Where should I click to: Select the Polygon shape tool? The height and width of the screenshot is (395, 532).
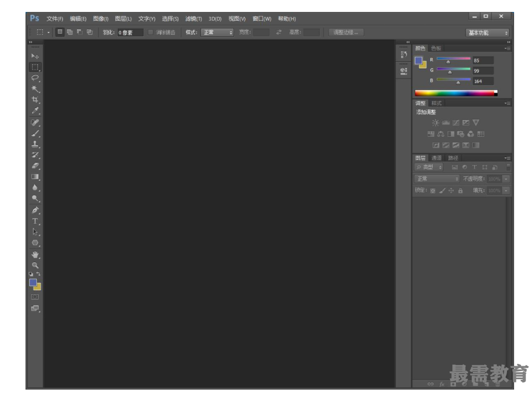[35, 243]
